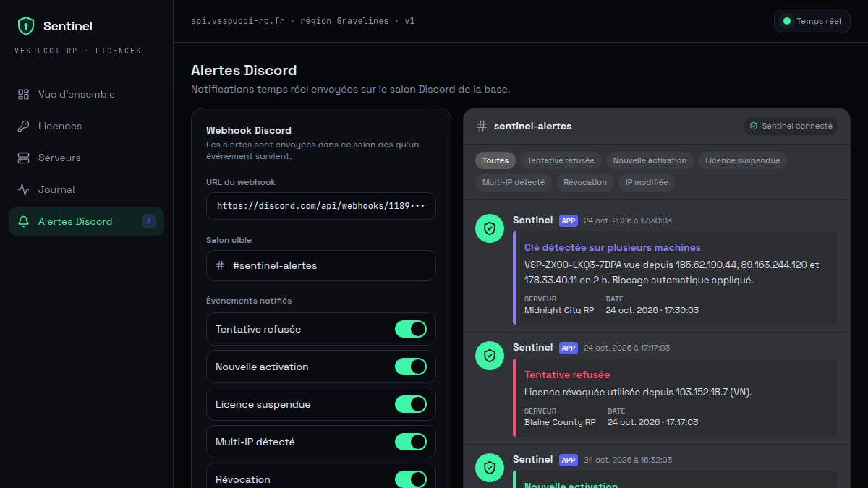
Task: Click the "VESPUCCI RP · LICENCES" sidebar caption
Action: click(x=78, y=51)
